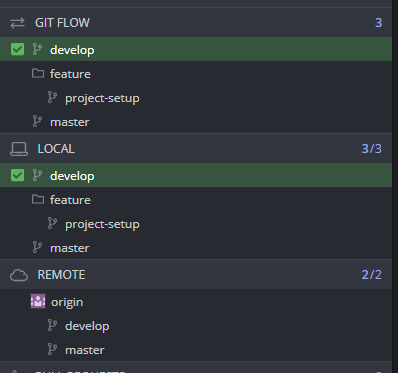Click the origin remote avatar icon

pyautogui.click(x=38, y=301)
